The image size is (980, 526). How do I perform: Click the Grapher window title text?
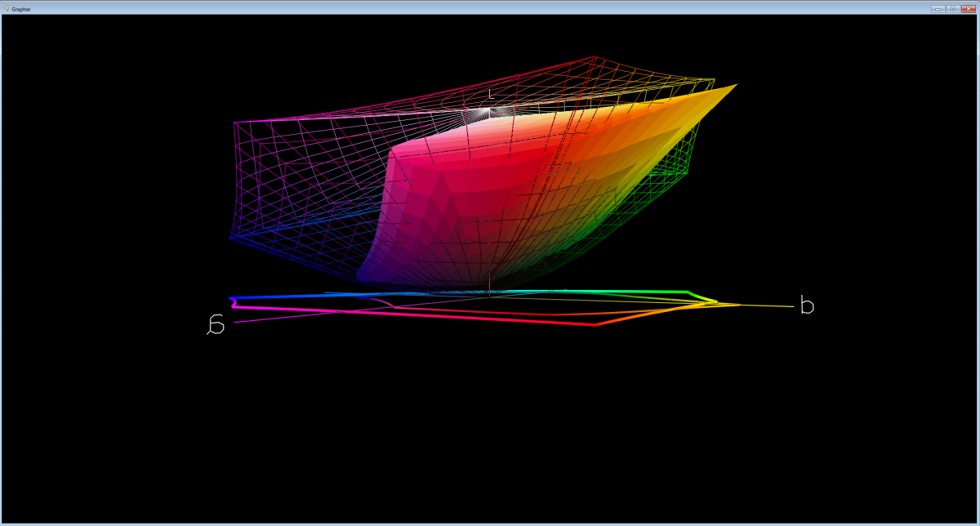pyautogui.click(x=21, y=8)
